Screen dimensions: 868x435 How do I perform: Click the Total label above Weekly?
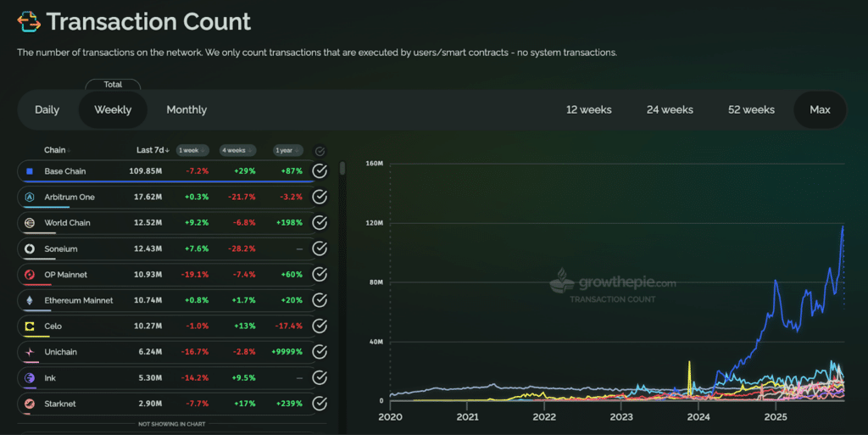[x=113, y=85]
